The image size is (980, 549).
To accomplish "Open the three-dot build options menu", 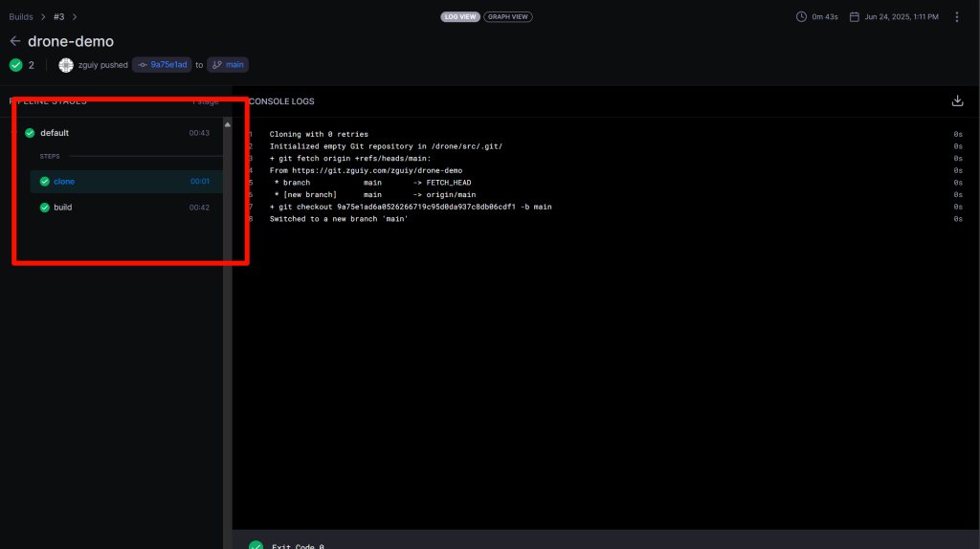I will (957, 16).
